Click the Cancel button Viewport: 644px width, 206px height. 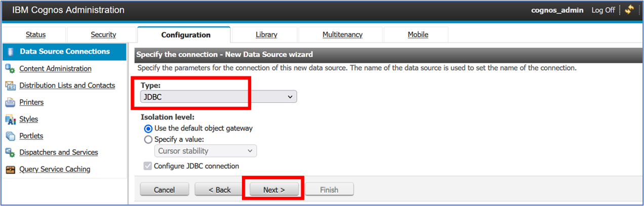tap(164, 190)
